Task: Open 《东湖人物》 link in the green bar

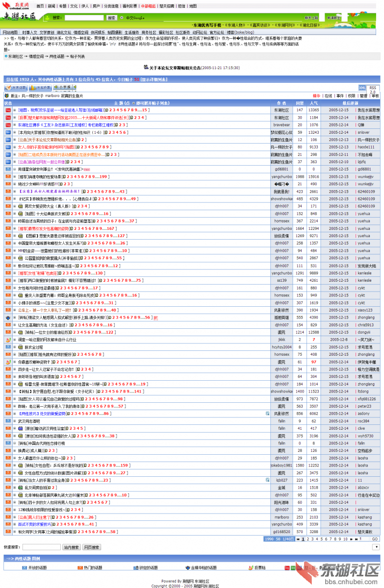Action: click(235, 24)
